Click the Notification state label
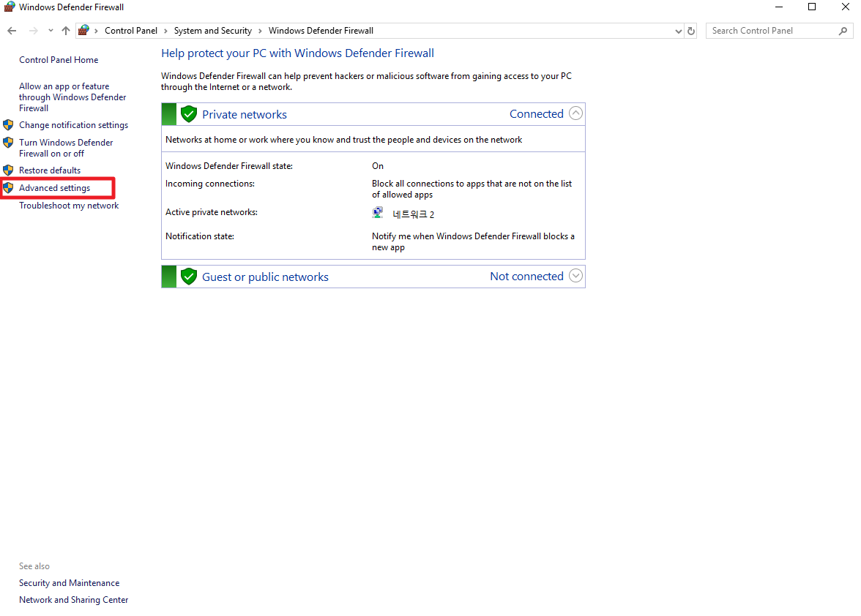861x616 pixels. (199, 236)
